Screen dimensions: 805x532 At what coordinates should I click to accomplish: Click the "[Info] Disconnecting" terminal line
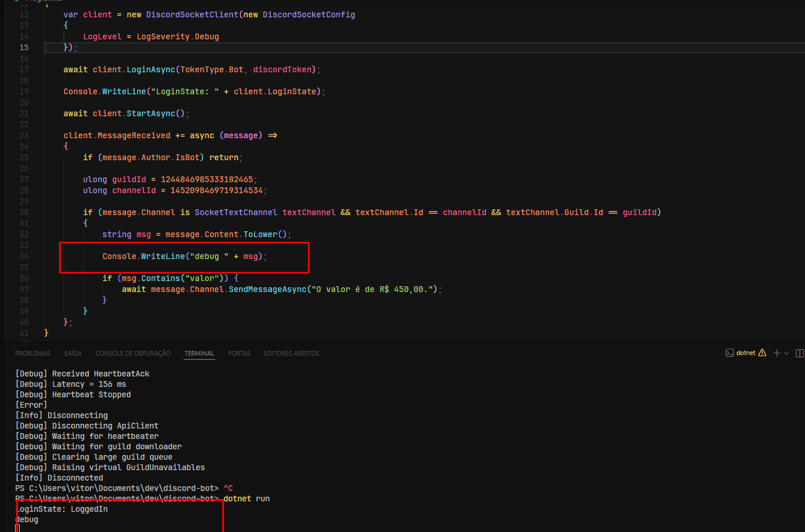click(x=61, y=415)
